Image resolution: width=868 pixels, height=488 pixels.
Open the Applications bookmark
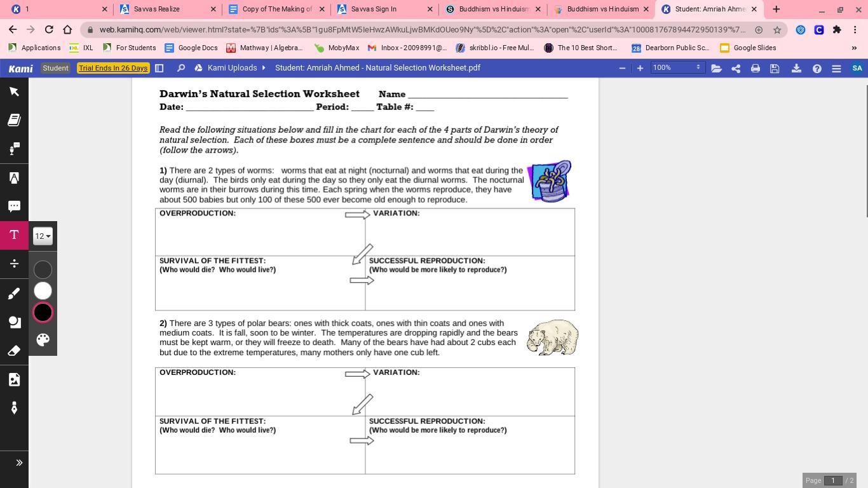(34, 48)
